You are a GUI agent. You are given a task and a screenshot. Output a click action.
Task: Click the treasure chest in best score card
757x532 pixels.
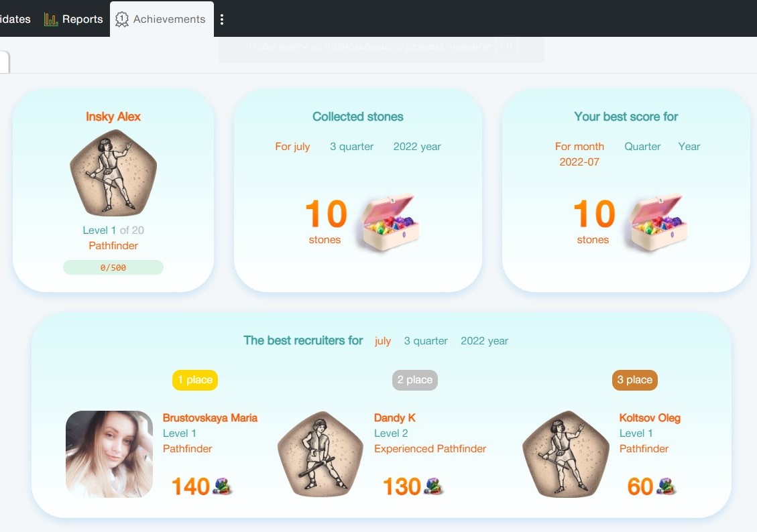coord(658,222)
